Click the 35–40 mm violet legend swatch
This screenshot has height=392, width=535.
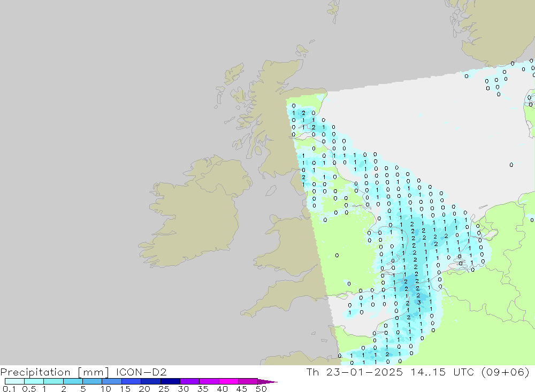[209, 381]
